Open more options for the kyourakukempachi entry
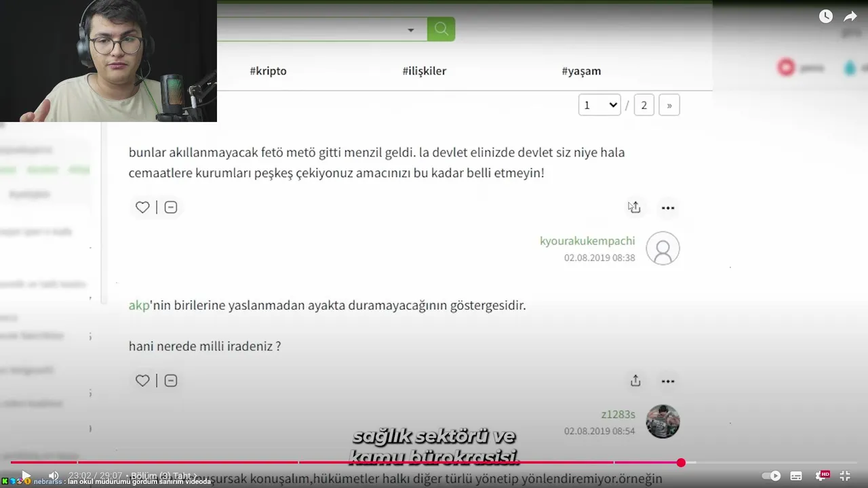 click(668, 208)
